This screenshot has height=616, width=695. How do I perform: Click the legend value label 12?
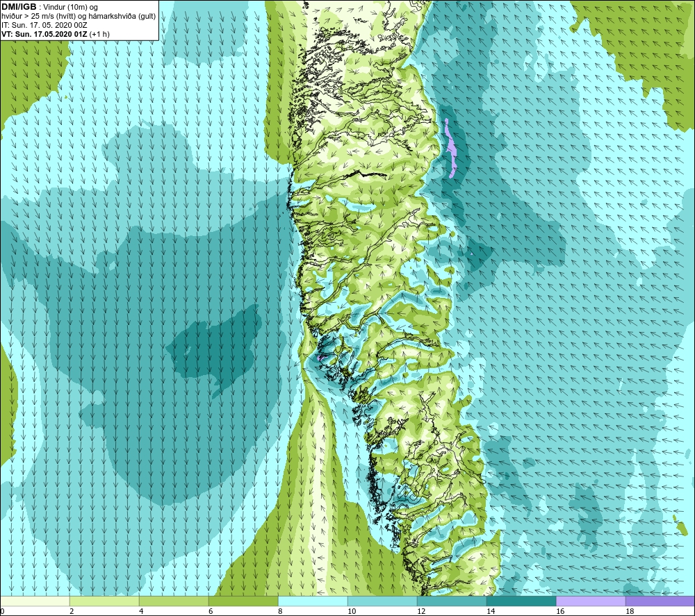click(421, 611)
